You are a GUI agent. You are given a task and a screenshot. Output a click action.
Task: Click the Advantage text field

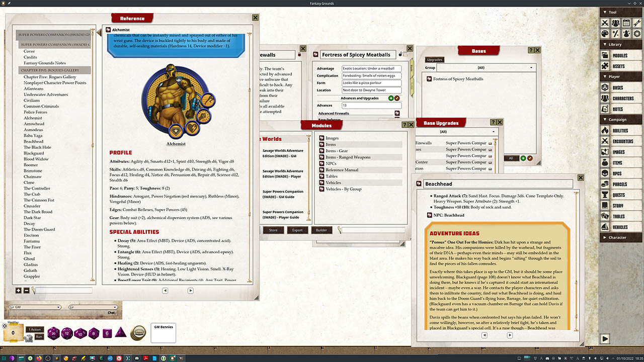pyautogui.click(x=371, y=68)
